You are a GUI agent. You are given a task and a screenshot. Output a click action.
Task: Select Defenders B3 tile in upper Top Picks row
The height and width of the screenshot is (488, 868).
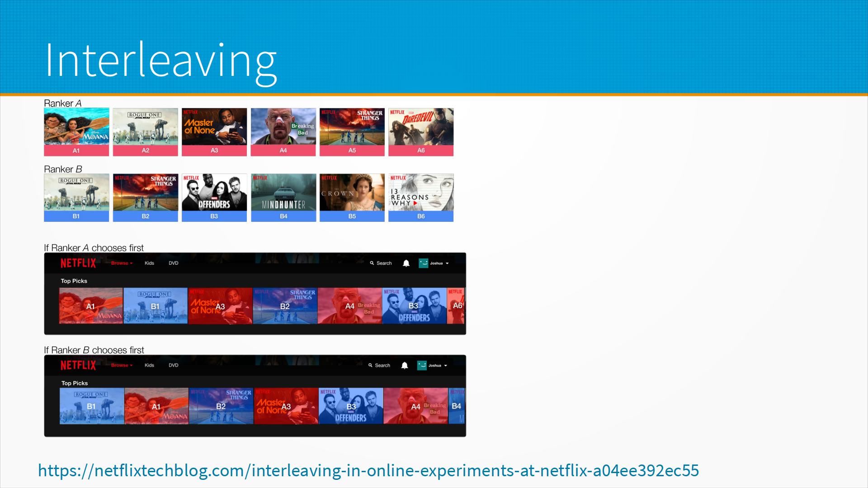414,306
